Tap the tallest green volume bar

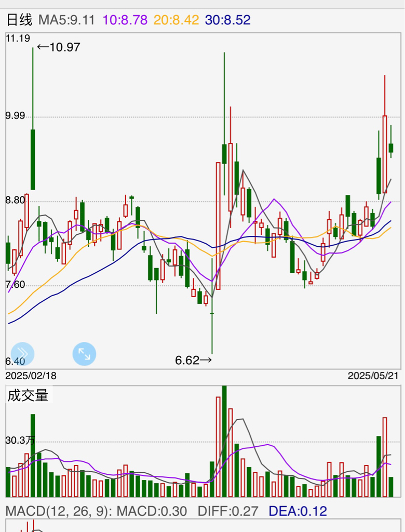224,441
